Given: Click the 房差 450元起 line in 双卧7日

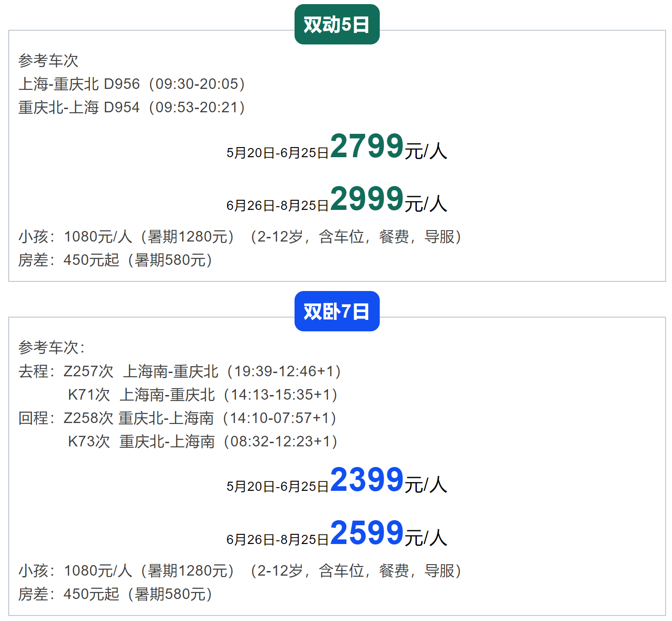Looking at the screenshot, I should click(115, 594).
